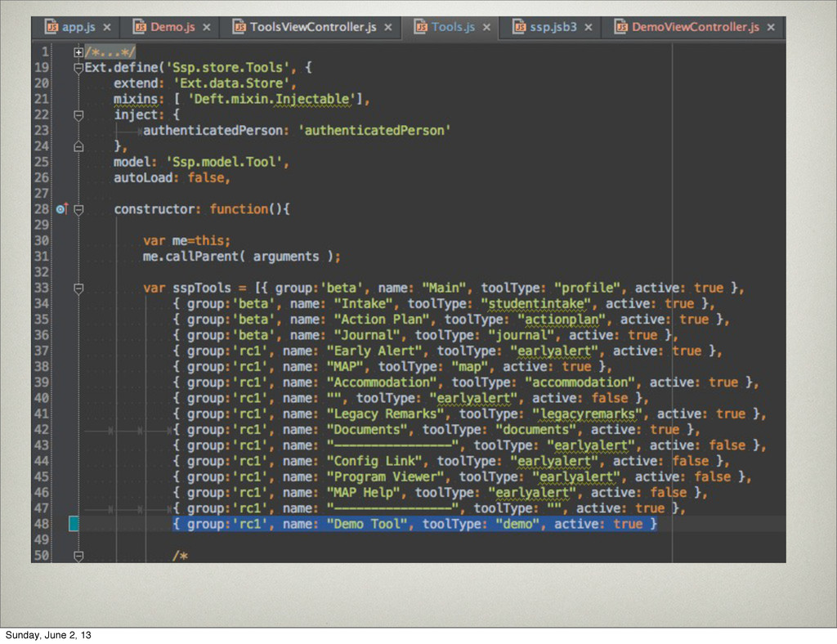The width and height of the screenshot is (837, 644).
Task: Activate the Tools.js tab
Action: click(453, 27)
